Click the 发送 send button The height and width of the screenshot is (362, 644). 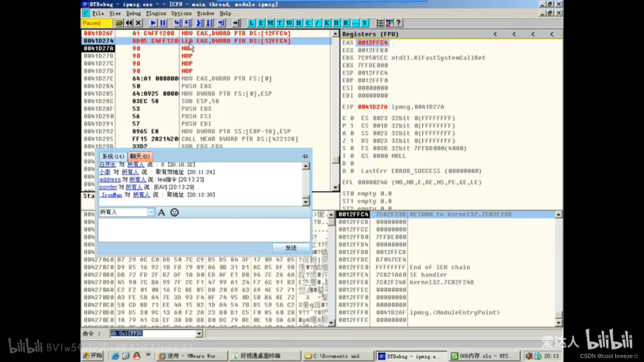pos(291,248)
